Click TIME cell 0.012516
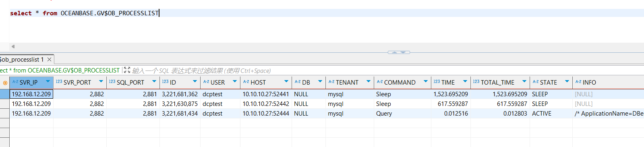 [451, 113]
